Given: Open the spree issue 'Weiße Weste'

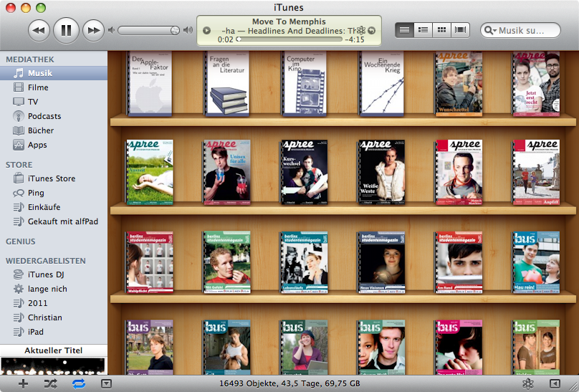Looking at the screenshot, I should 381,172.
